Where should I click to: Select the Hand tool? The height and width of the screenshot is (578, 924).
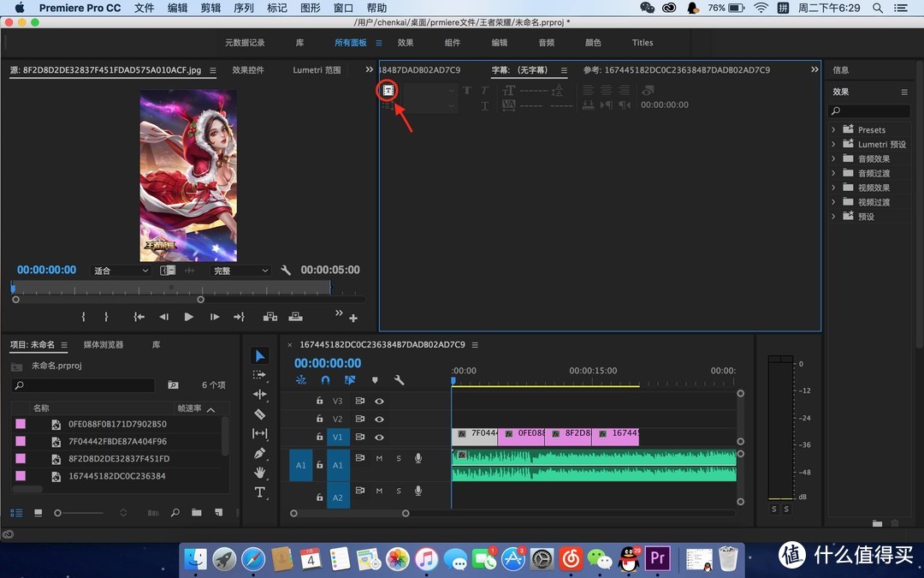(x=260, y=473)
